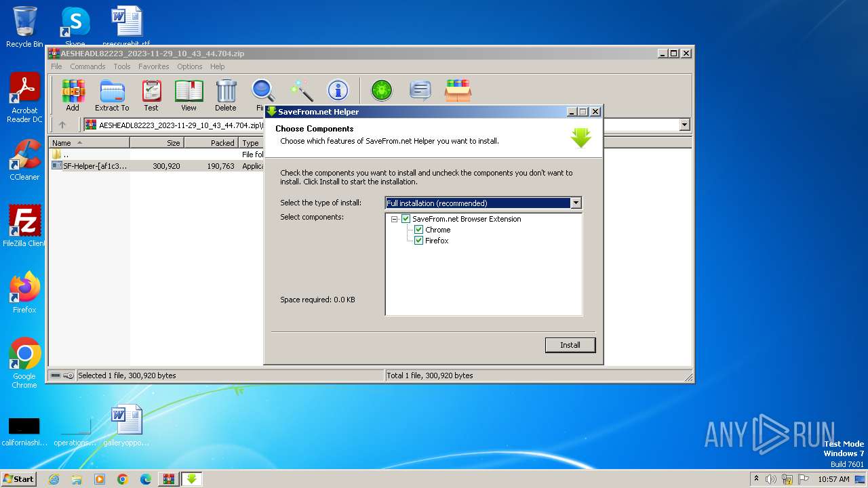Select the FileZilla Client desktop icon
This screenshot has width=868, height=488.
coord(24,226)
